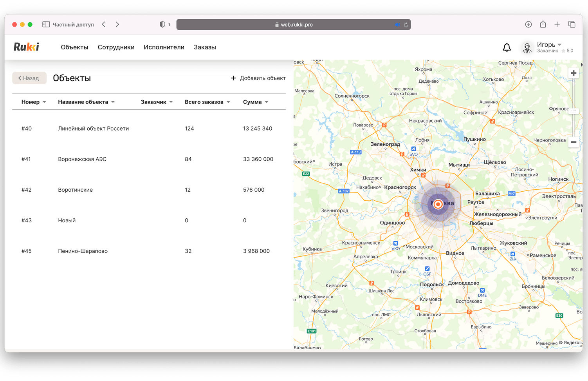The image size is (588, 381).
Task: Zoom in on the map
Action: point(574,73)
